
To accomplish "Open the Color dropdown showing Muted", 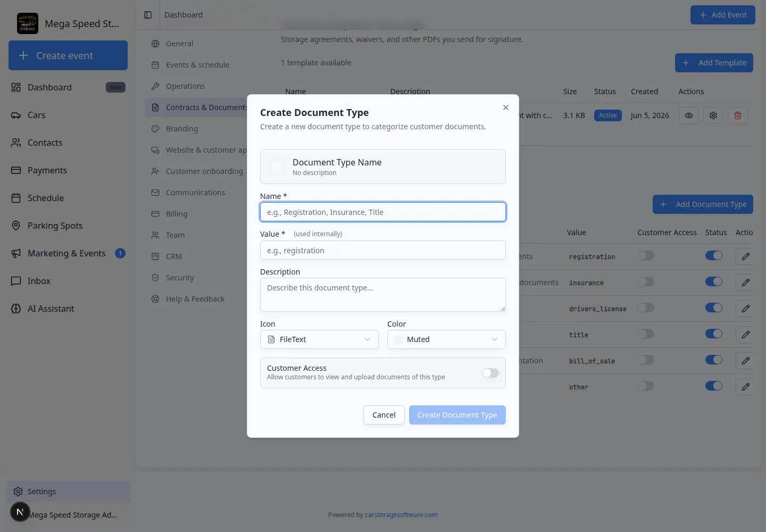I will [446, 339].
